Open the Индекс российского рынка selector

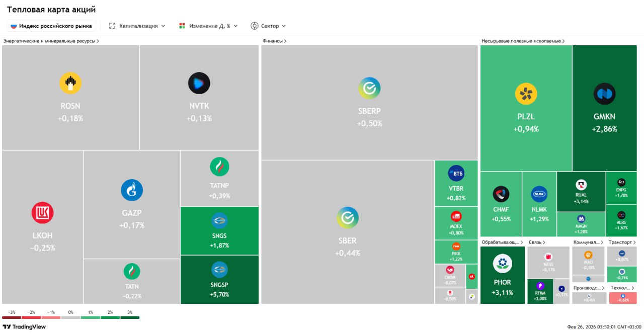(51, 26)
